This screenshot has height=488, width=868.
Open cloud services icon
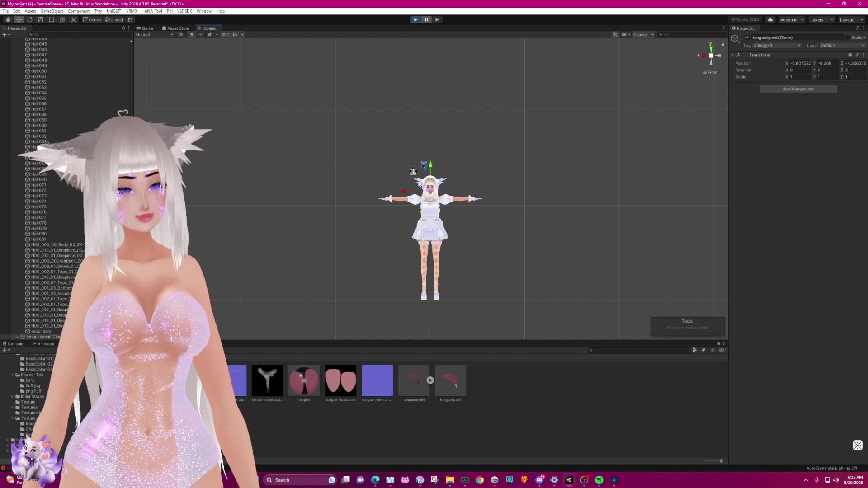[x=770, y=20]
